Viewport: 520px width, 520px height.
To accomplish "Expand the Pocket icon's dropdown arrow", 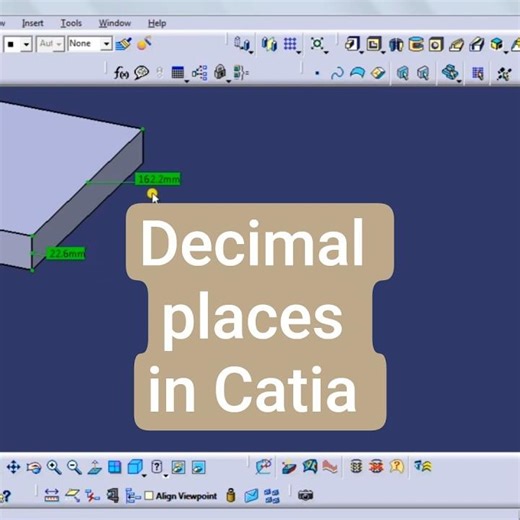I will tap(383, 52).
